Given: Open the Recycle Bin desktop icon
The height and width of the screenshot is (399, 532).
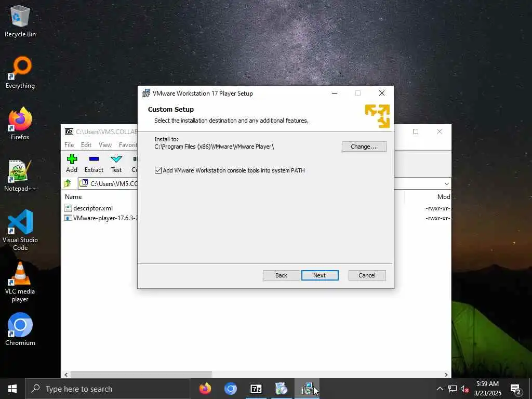Looking at the screenshot, I should (20, 22).
